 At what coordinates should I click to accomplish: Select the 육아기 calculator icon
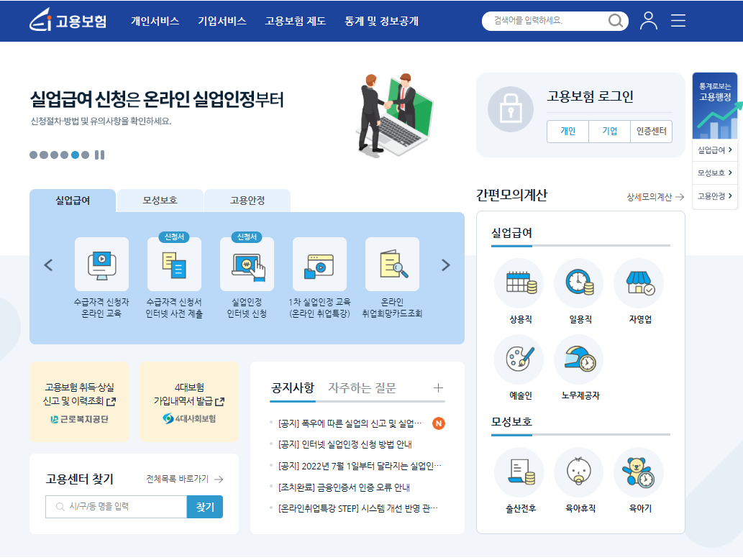pos(639,472)
